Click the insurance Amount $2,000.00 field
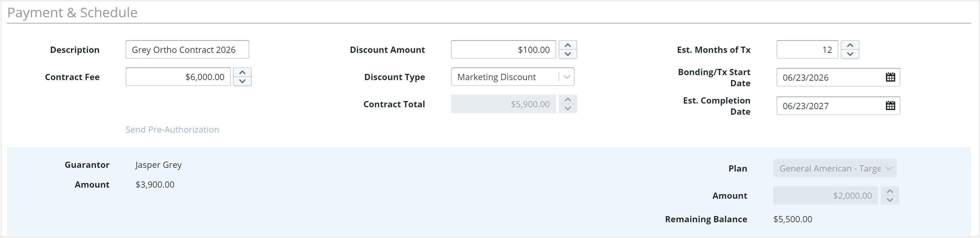The image size is (980, 238). coord(826,195)
